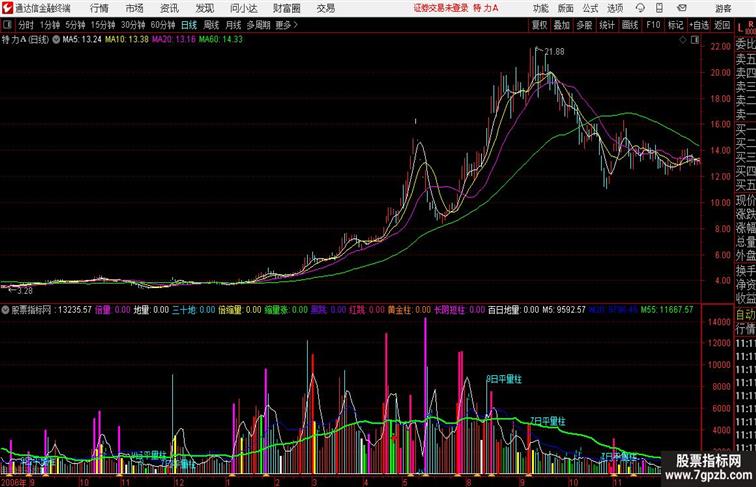Click the MA5: 13.24 indicator label
Screen dimensions: 756x487
(82, 40)
